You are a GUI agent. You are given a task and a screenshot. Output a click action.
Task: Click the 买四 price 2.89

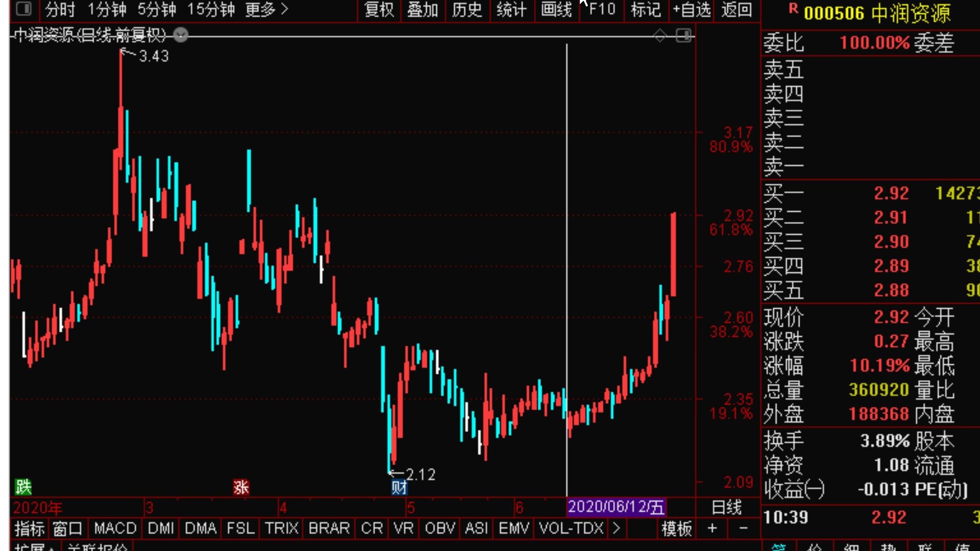(891, 266)
